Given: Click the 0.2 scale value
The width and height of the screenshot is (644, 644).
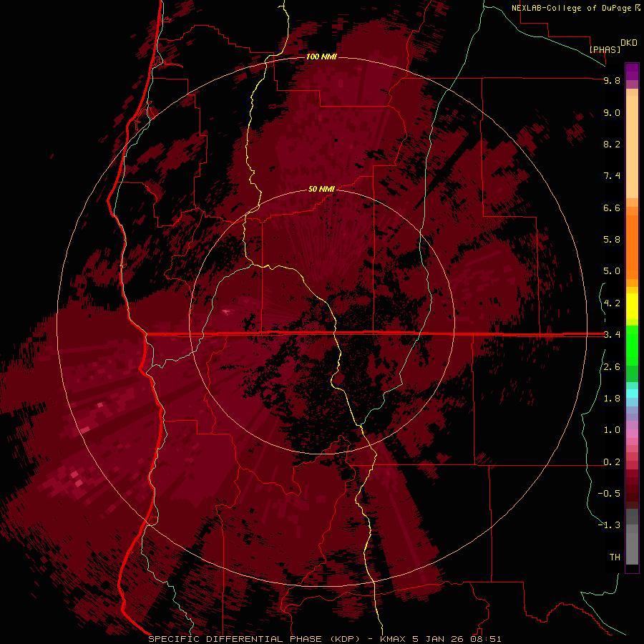Looking at the screenshot, I should (612, 462).
